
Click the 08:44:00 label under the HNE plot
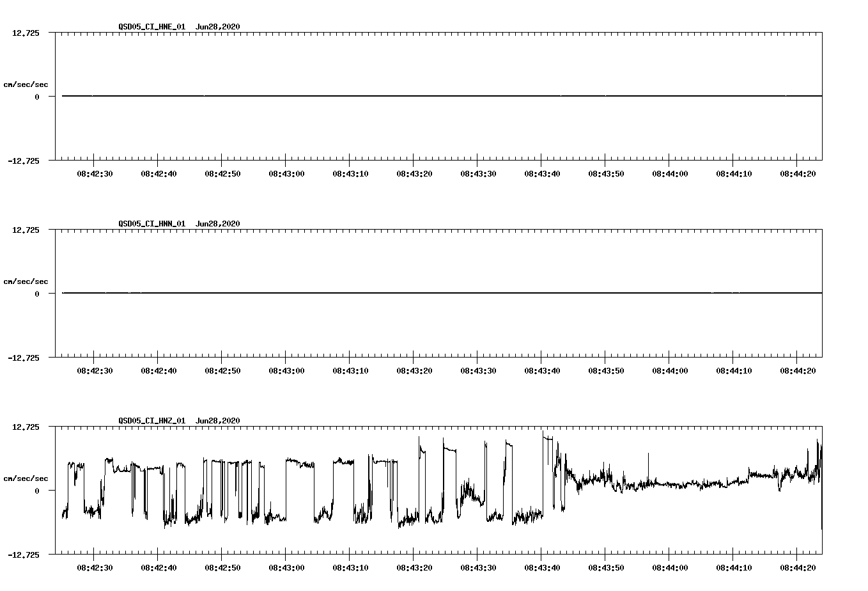coord(670,174)
